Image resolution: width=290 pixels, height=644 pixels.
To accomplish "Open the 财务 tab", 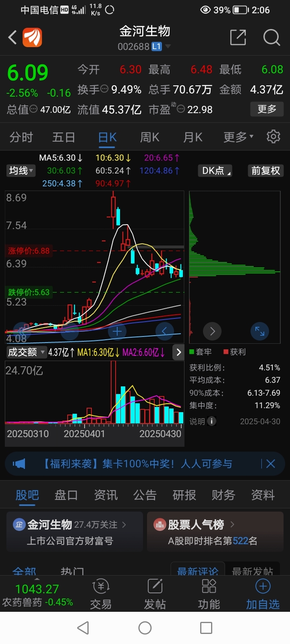I will pyautogui.click(x=224, y=495).
